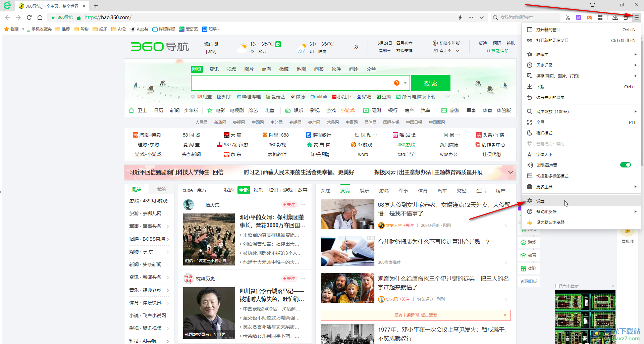Expand the 历史记录 submenu
Screen dimensions: 644x344
(x=581, y=65)
